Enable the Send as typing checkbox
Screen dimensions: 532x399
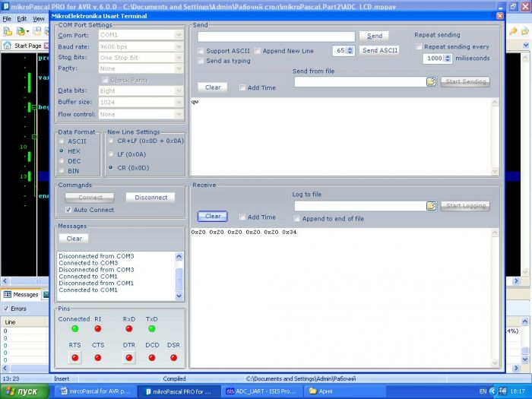[201, 61]
